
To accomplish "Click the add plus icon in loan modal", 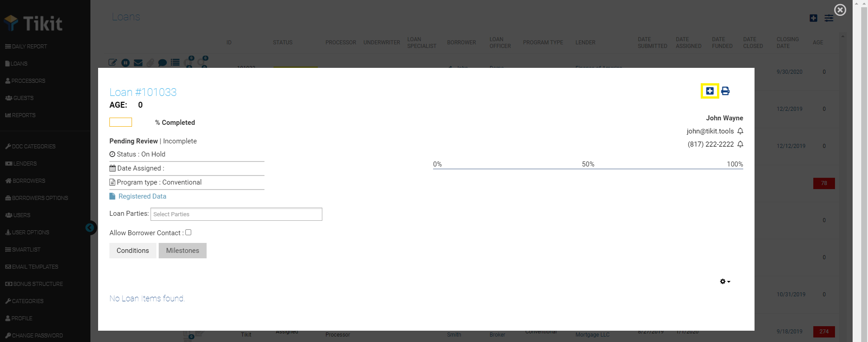I will coord(710,91).
